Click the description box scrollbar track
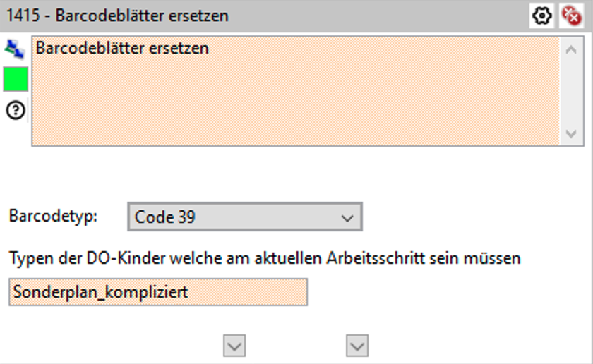Image resolution: width=593 pixels, height=364 pixels. click(x=570, y=92)
